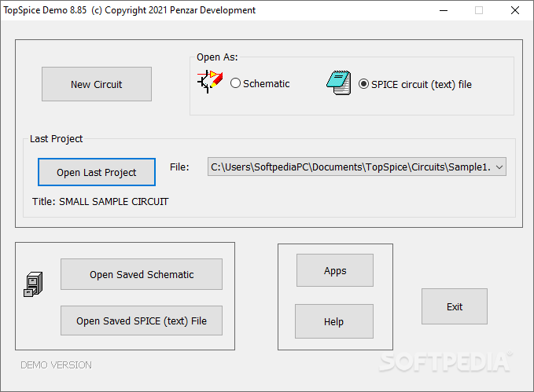The width and height of the screenshot is (534, 392).
Task: Click the 'DEMO VERSION' label
Action: 56,365
